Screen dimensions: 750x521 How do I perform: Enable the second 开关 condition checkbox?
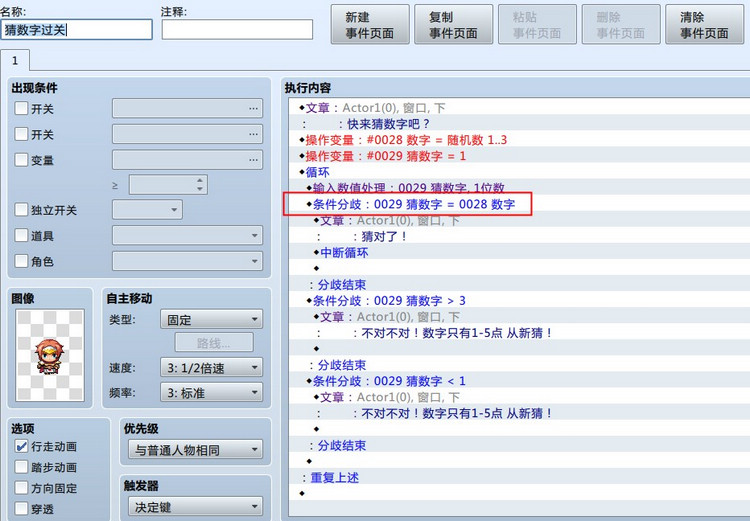[x=21, y=134]
